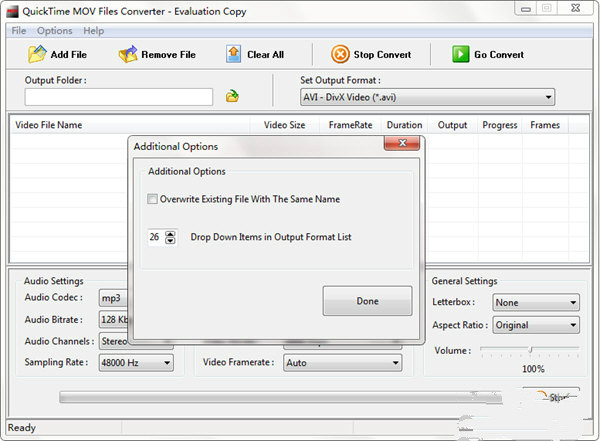Click the Add File label
This screenshot has width=600, height=441.
pyautogui.click(x=69, y=54)
